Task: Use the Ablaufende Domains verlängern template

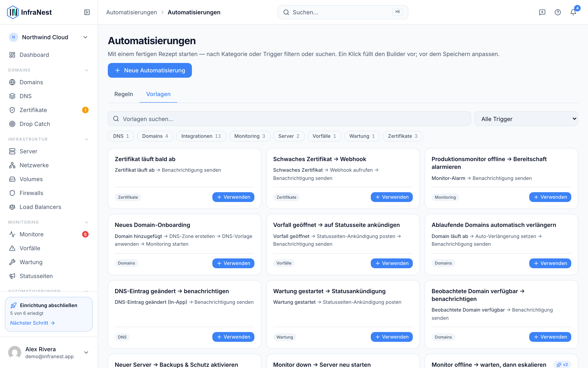Action: [x=550, y=263]
